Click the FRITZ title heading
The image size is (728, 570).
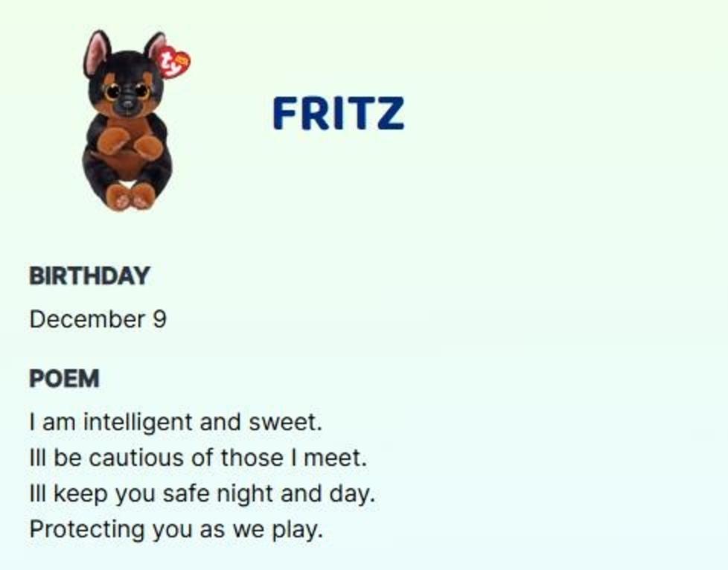(339, 114)
